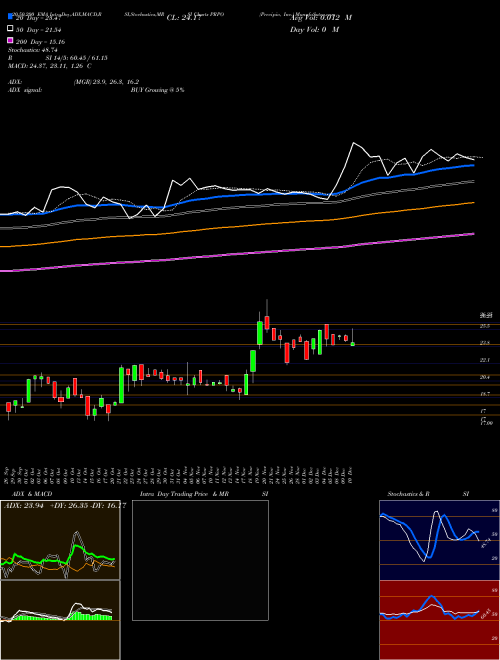Click the last small green candlestick on the chart

[353, 344]
